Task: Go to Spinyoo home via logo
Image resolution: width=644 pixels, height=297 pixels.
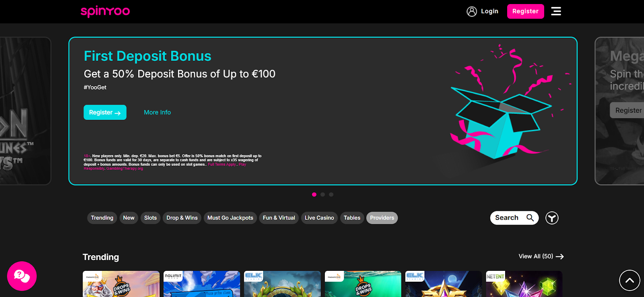Action: point(105,12)
